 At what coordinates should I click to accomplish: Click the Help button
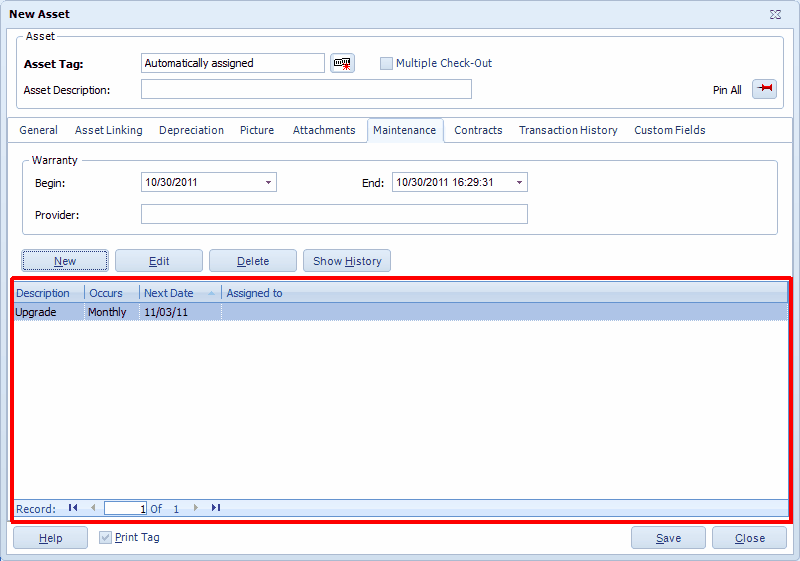(x=51, y=538)
